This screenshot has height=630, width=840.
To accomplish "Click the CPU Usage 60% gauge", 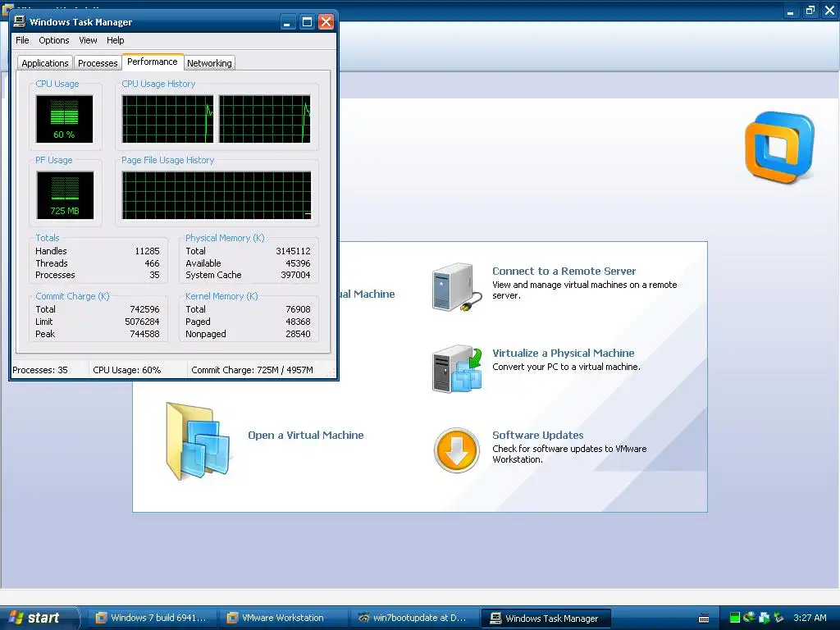I will 64,119.
